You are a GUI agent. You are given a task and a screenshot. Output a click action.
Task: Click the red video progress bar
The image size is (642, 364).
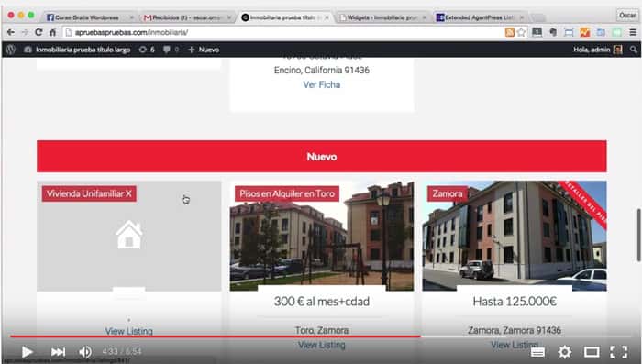point(216,336)
